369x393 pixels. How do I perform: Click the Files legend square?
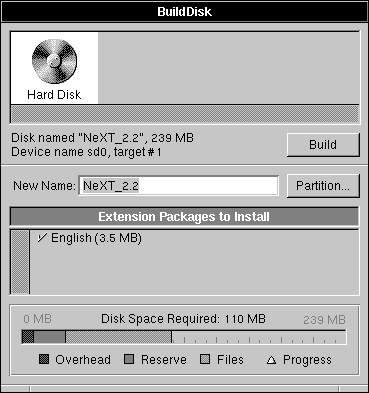click(205, 359)
